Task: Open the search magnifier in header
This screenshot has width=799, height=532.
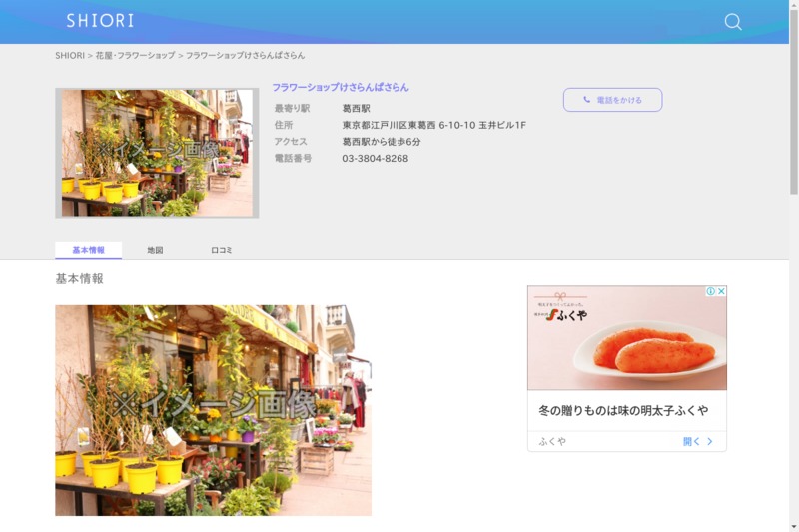Action: 732,22
